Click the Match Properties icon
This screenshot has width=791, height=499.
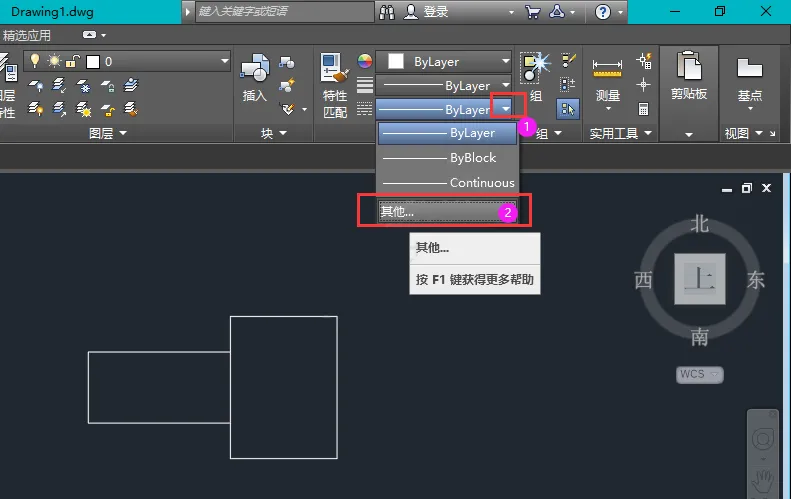point(334,68)
